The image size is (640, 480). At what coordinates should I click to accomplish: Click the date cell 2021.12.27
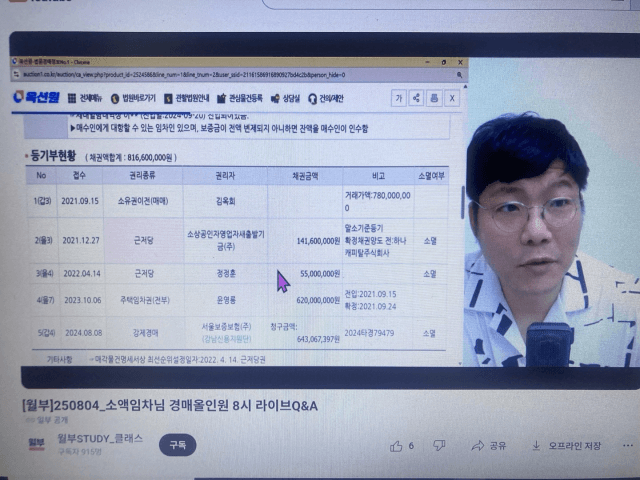pyautogui.click(x=81, y=240)
